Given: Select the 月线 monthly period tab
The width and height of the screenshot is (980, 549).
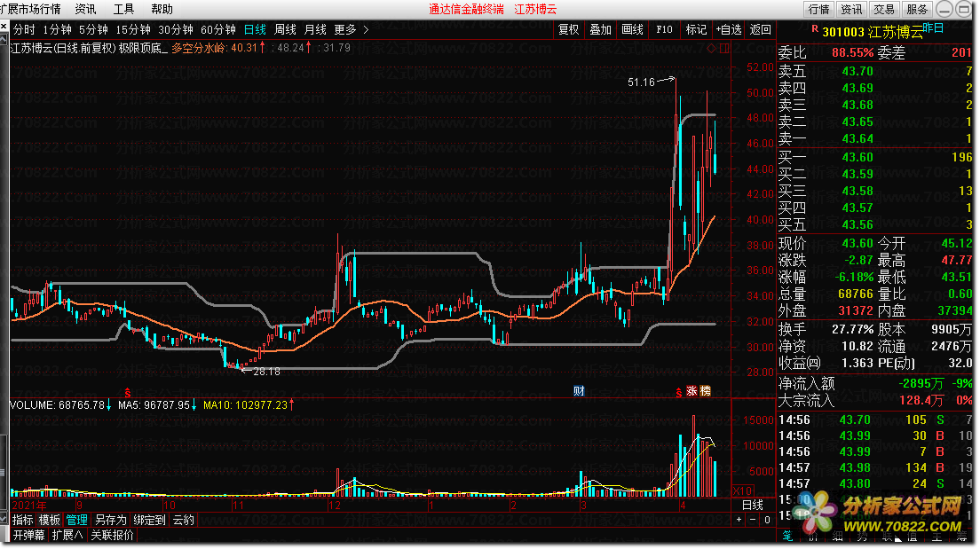Looking at the screenshot, I should tap(315, 29).
